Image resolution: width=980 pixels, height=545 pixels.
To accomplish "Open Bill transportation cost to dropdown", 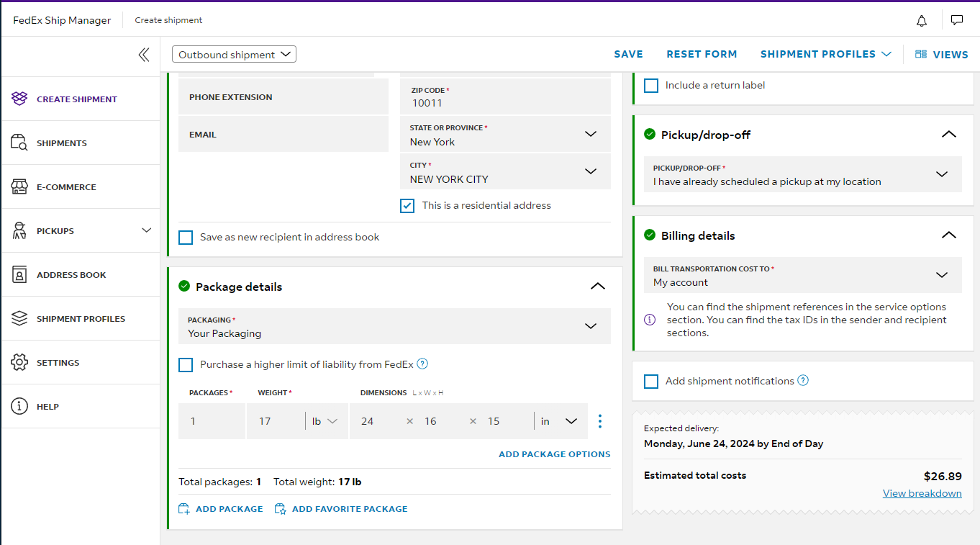I will click(802, 275).
